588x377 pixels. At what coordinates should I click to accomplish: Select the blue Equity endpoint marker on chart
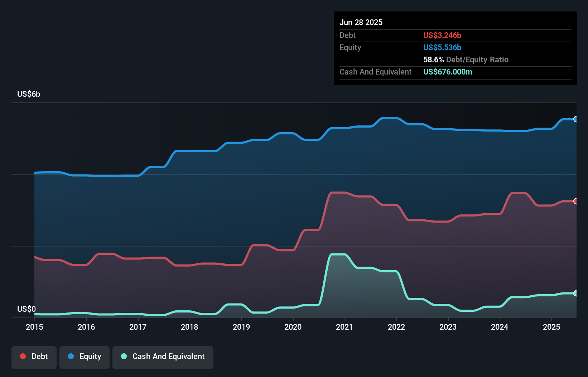pyautogui.click(x=576, y=119)
